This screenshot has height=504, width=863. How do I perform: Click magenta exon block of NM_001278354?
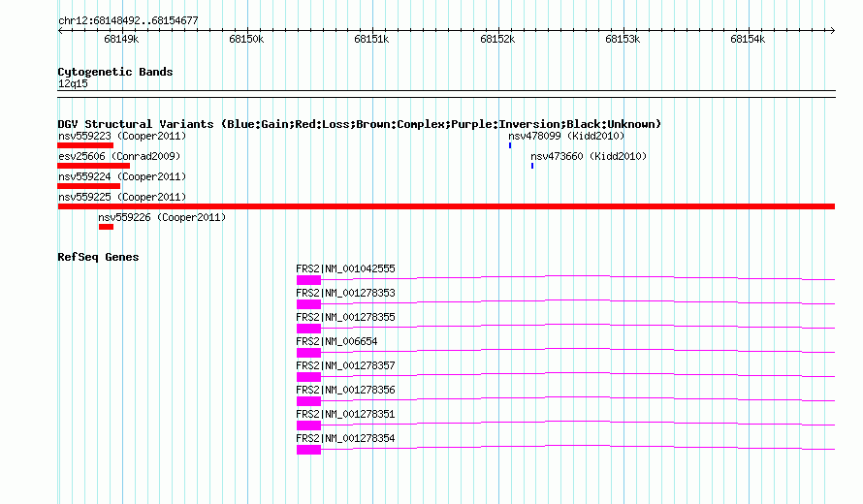point(308,450)
